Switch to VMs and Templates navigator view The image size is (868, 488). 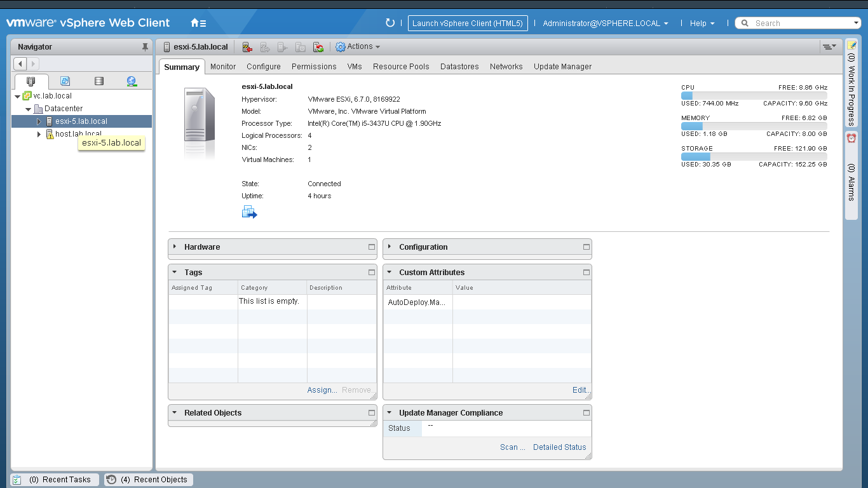coord(65,81)
